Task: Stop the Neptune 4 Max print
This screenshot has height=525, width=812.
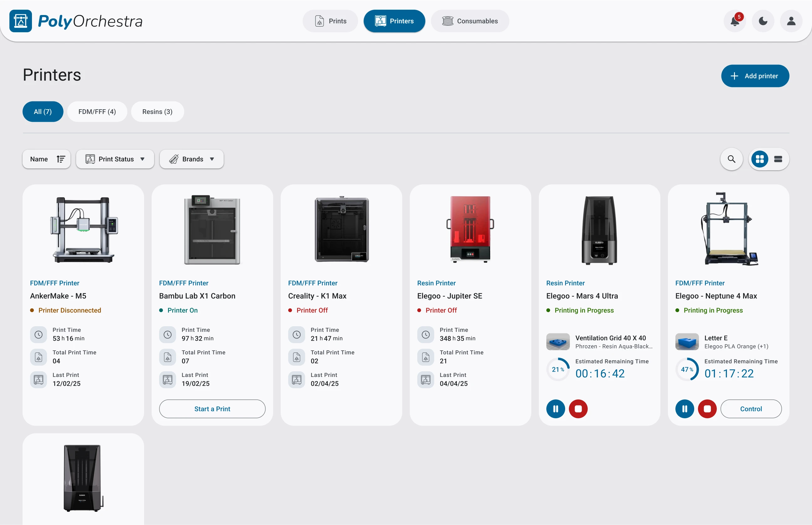Action: pyautogui.click(x=707, y=409)
